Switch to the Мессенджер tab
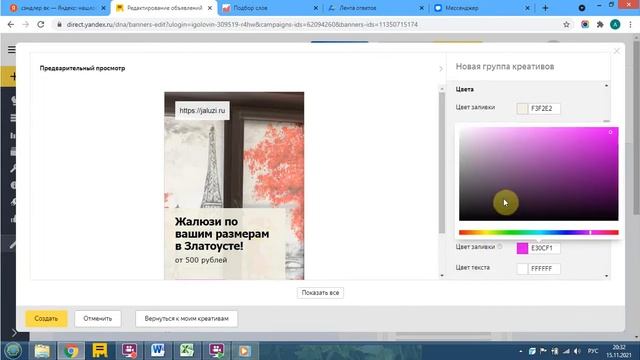 [482, 8]
